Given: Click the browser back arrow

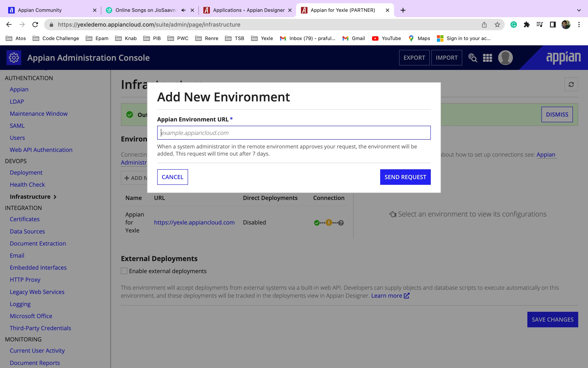Looking at the screenshot, I should 9,25.
